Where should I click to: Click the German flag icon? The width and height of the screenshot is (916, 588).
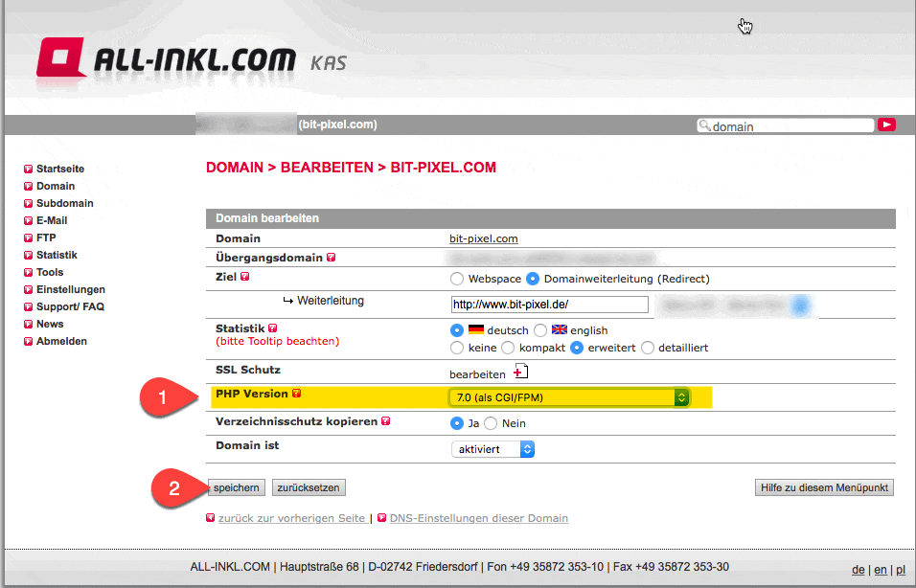coord(476,329)
